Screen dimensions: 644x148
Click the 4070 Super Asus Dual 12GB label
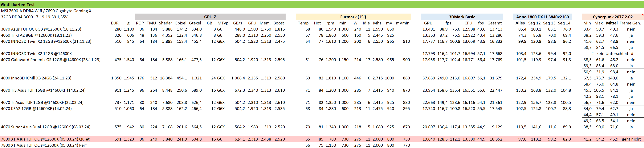click(46, 127)
